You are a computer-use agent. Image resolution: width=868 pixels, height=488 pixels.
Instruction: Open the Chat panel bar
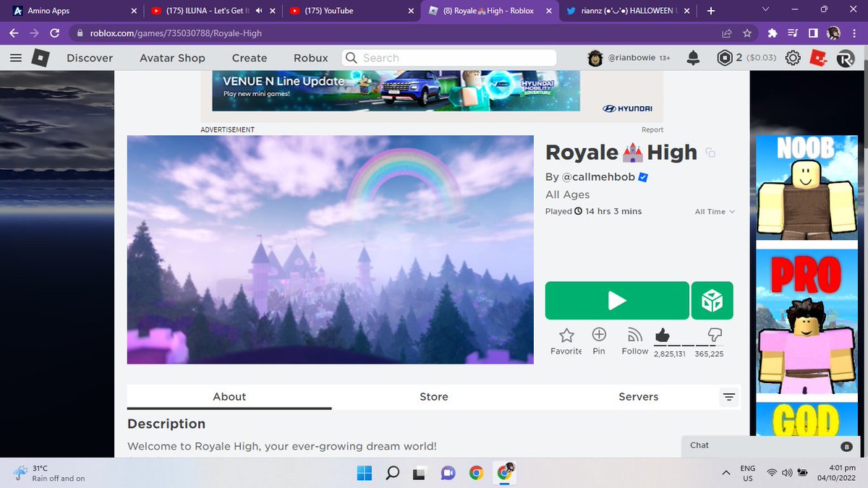tap(770, 446)
